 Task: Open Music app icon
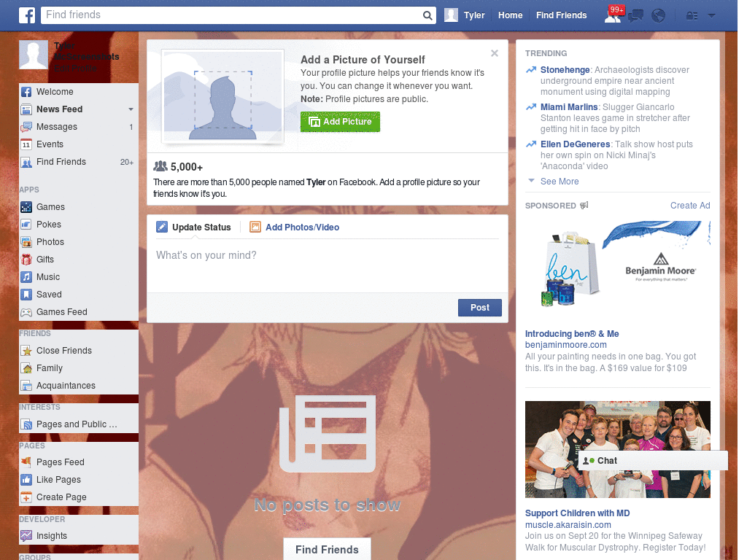pyautogui.click(x=26, y=277)
